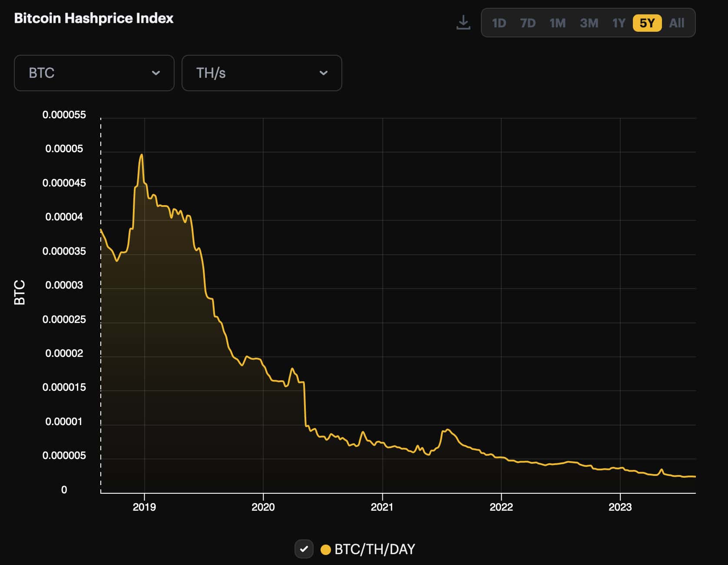The width and height of the screenshot is (728, 565).
Task: Open the BTC currency dropdown
Action: (94, 73)
